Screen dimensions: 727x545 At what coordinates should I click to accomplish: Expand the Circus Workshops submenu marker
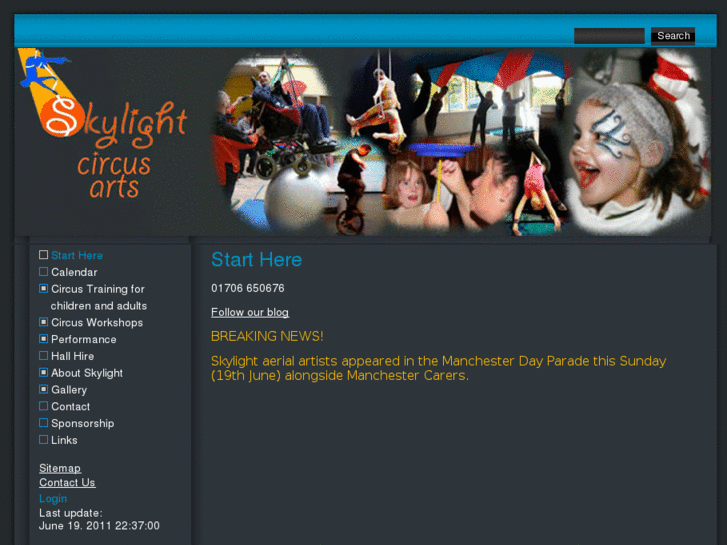44,322
